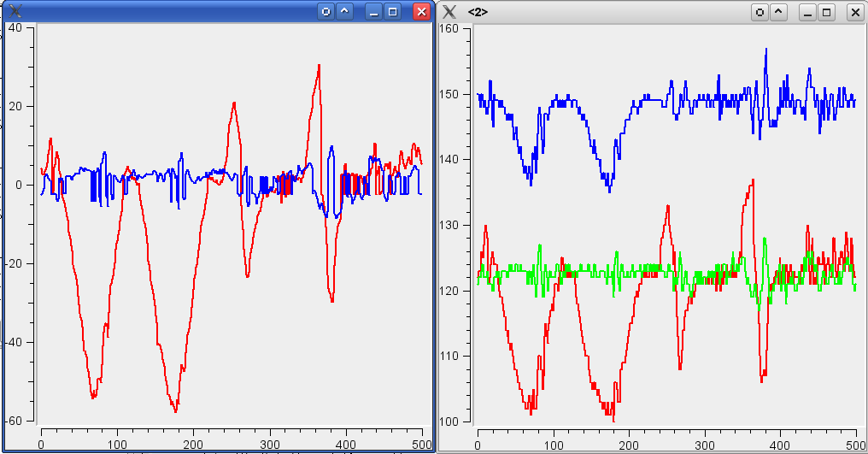Click y-axis label 40 in the left plot
868x454 pixels.
point(15,27)
